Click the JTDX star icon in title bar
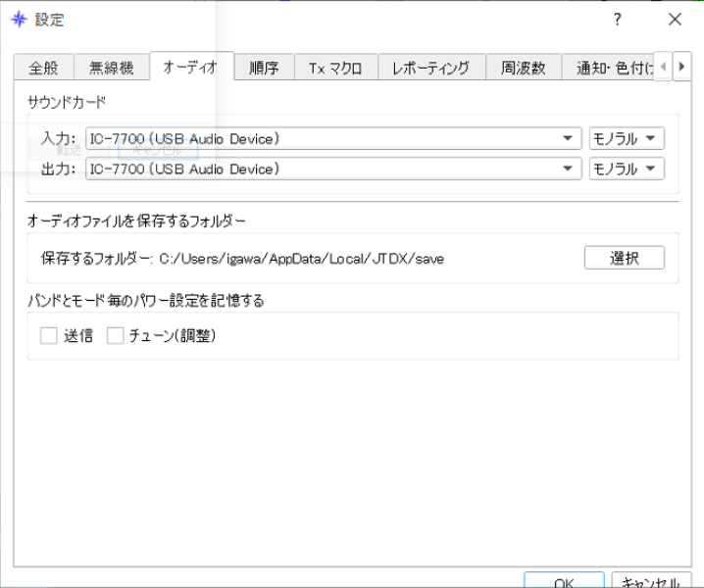This screenshot has height=588, width=704. click(x=19, y=20)
